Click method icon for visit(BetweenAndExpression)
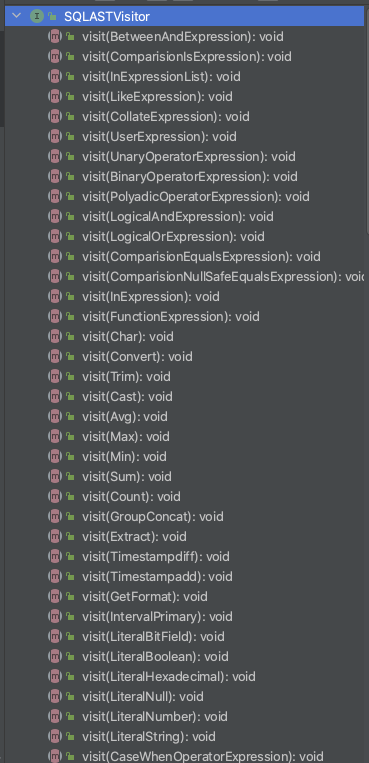Viewport: 369px width, 763px height. point(55,36)
